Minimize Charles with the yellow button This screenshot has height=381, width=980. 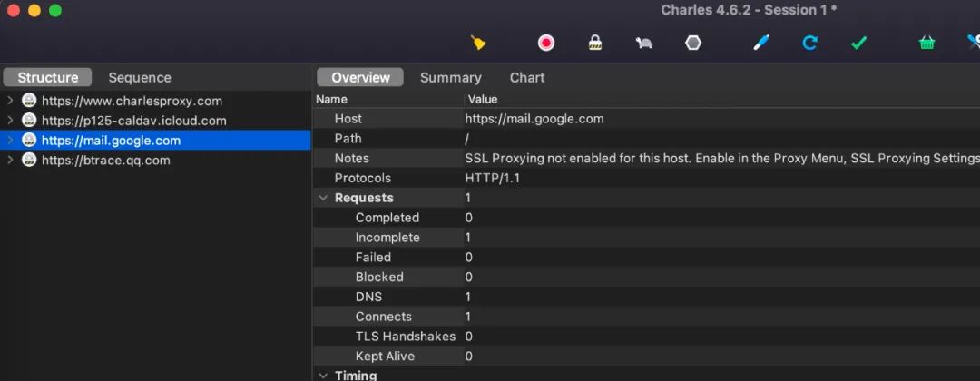coord(34,11)
